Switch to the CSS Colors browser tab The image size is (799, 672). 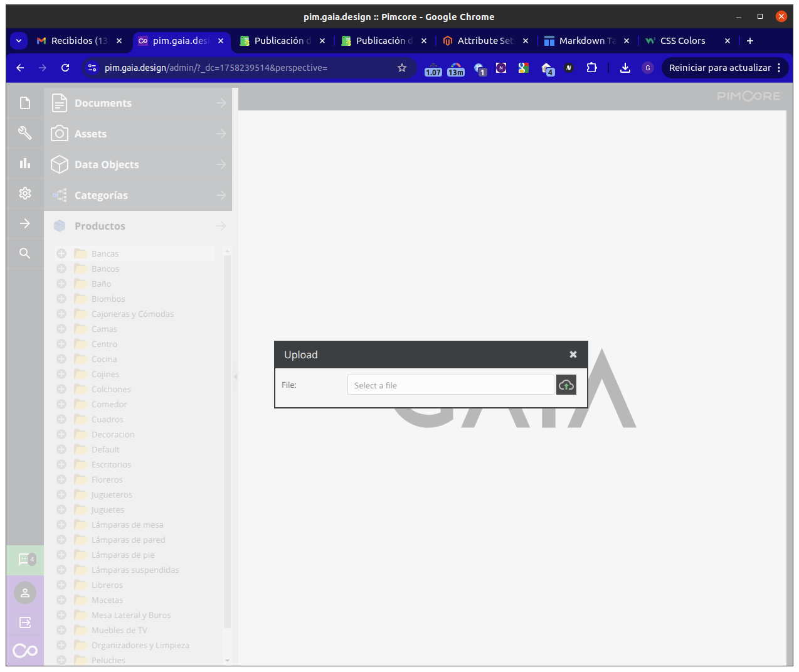[x=682, y=41]
